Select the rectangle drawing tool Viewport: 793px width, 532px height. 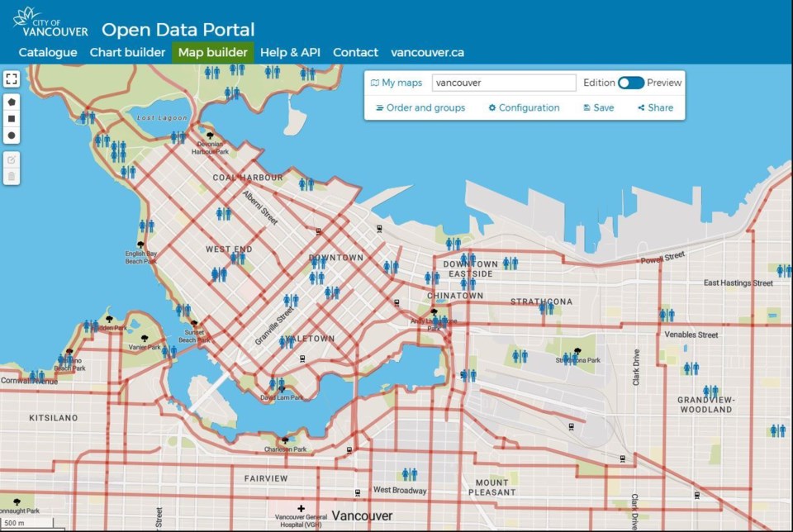[11, 119]
